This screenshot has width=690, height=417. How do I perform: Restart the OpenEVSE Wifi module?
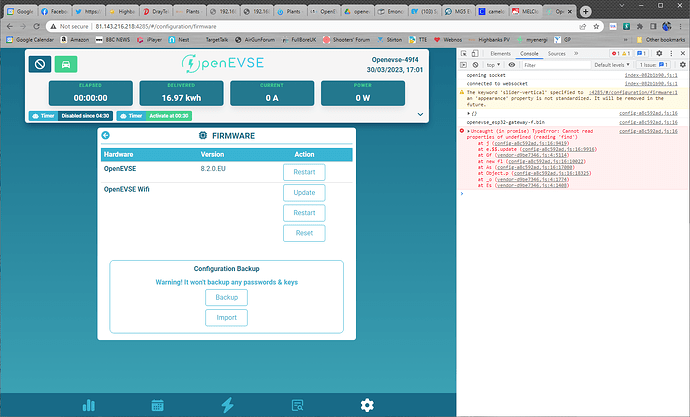[x=304, y=213]
